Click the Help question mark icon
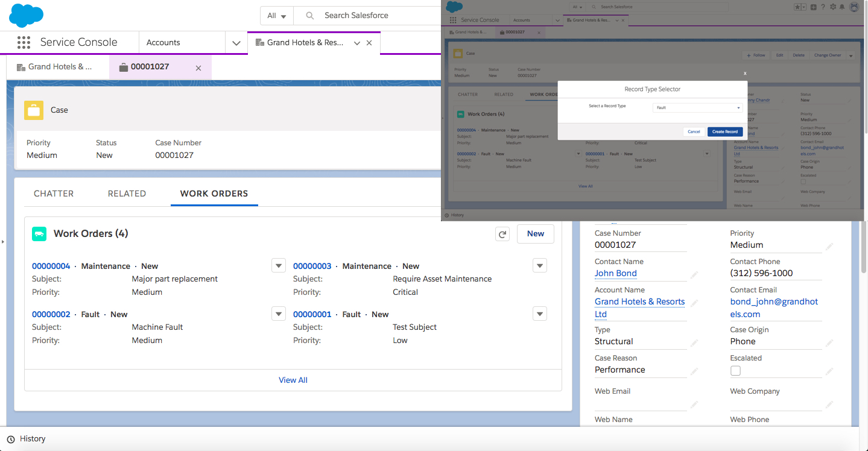Screen dimensions: 868x451 pos(823,7)
